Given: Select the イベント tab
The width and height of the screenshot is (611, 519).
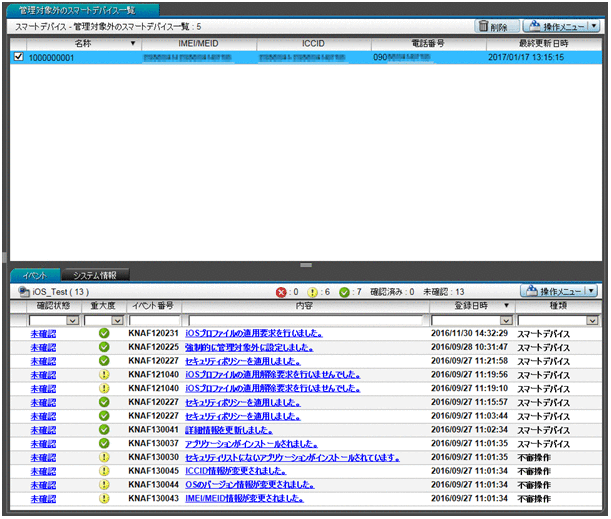Looking at the screenshot, I should pos(34,274).
